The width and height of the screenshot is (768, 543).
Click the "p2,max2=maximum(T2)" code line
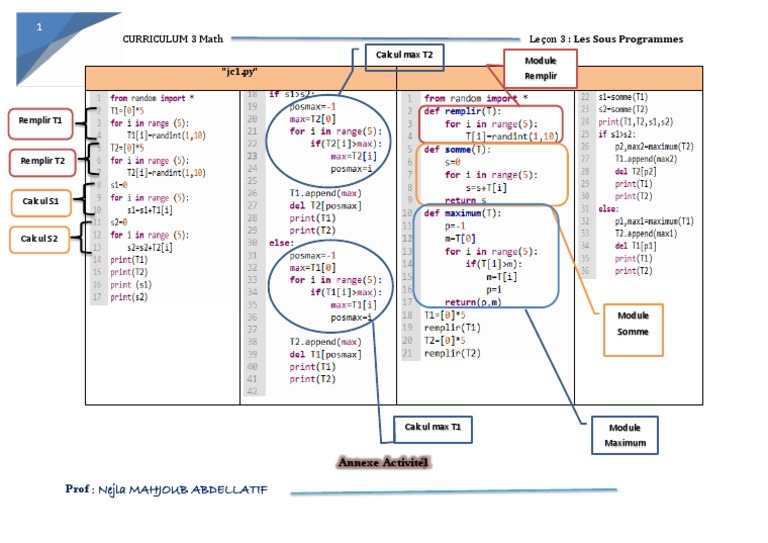pos(654,146)
